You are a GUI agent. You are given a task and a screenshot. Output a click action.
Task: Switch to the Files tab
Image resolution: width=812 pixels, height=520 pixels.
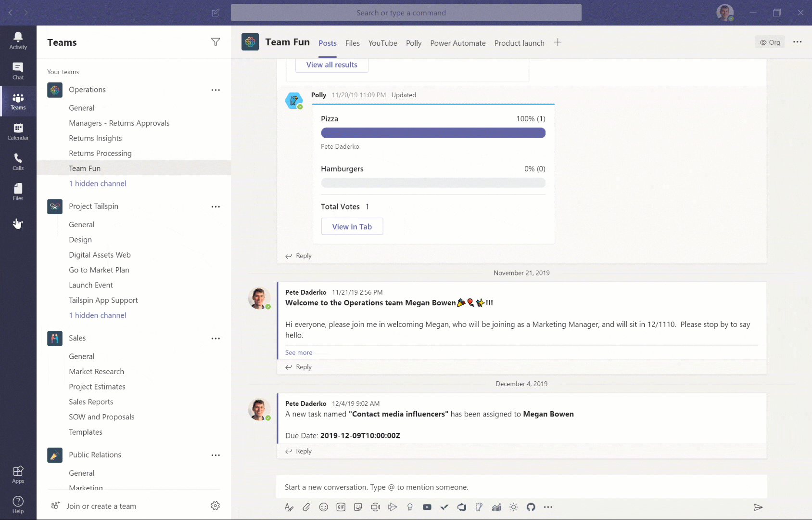coord(353,43)
